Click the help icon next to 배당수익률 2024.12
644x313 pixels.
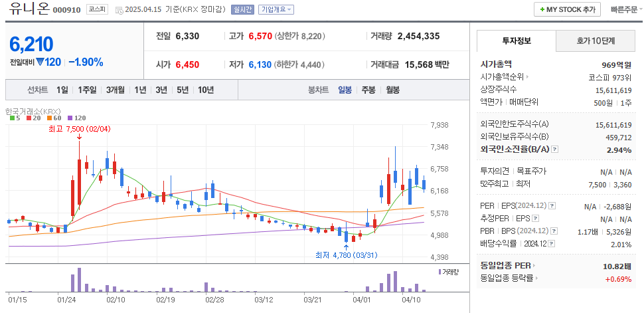click(552, 244)
